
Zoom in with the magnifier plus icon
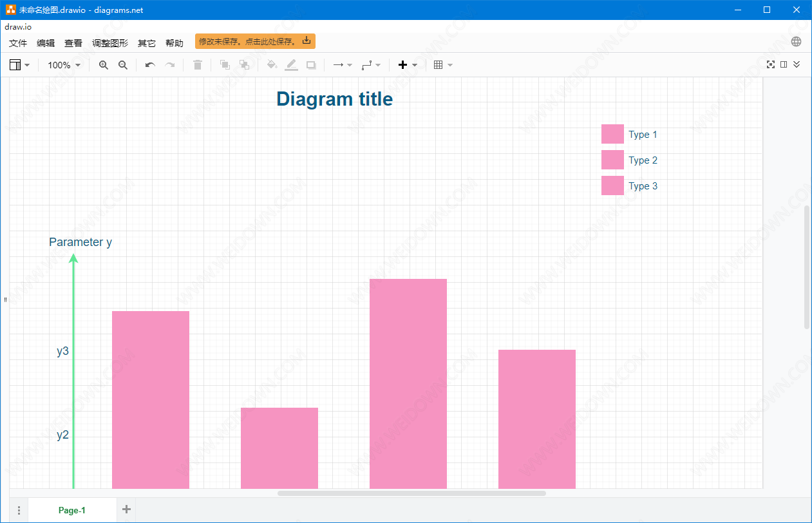coord(104,65)
